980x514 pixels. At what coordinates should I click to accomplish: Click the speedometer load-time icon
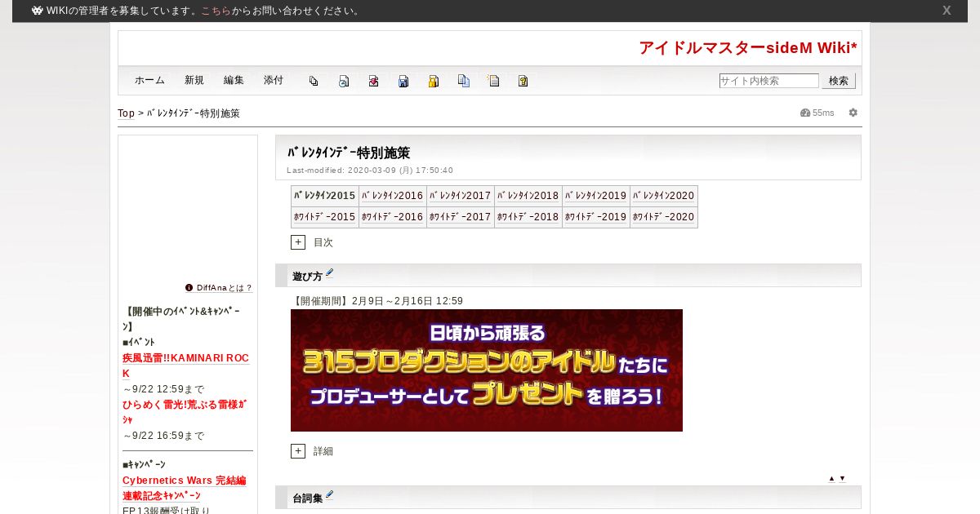coord(805,113)
